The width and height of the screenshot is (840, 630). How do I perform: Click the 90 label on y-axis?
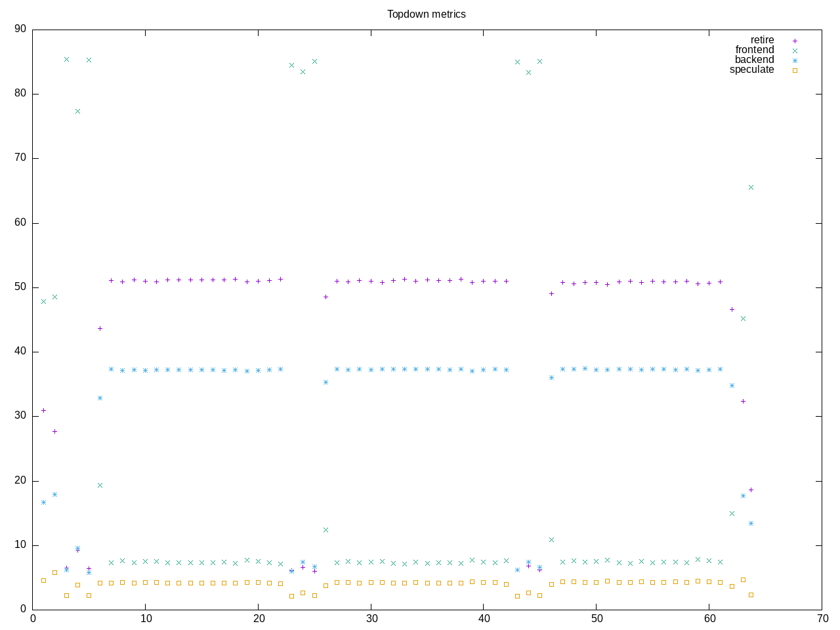click(20, 29)
